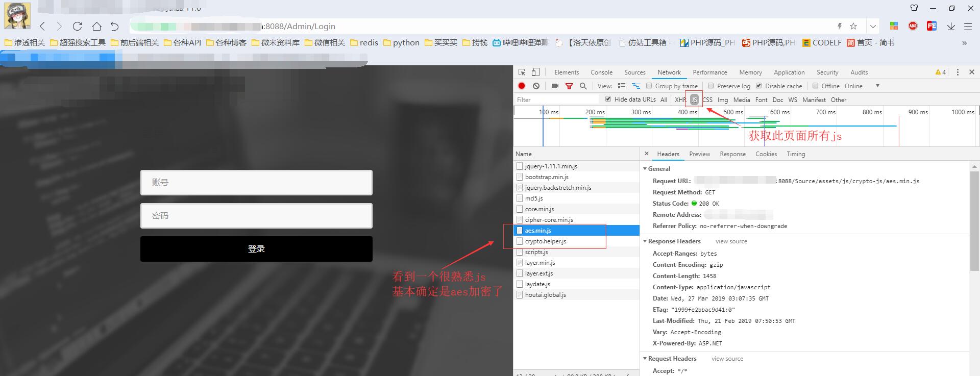The height and width of the screenshot is (376, 980).
Task: Open the browser downloads arrow icon
Action: [x=951, y=26]
